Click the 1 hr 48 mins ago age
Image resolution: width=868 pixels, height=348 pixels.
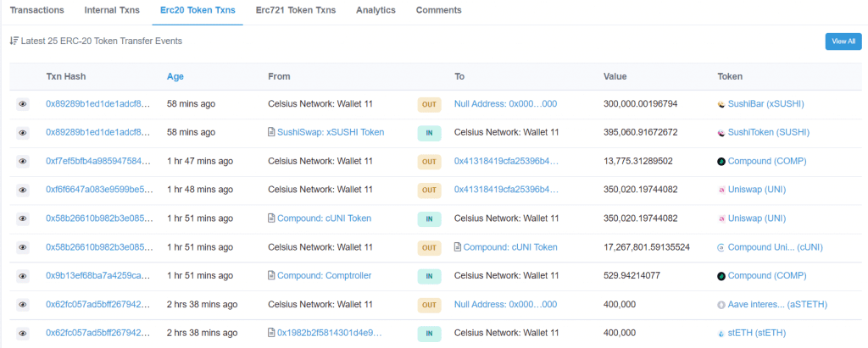(x=200, y=190)
